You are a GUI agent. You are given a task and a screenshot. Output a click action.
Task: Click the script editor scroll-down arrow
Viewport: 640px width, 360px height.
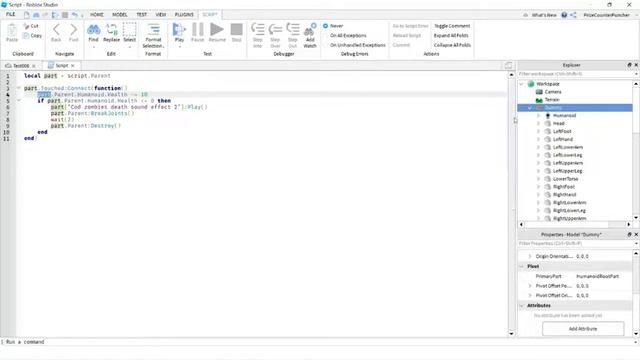tap(511, 333)
